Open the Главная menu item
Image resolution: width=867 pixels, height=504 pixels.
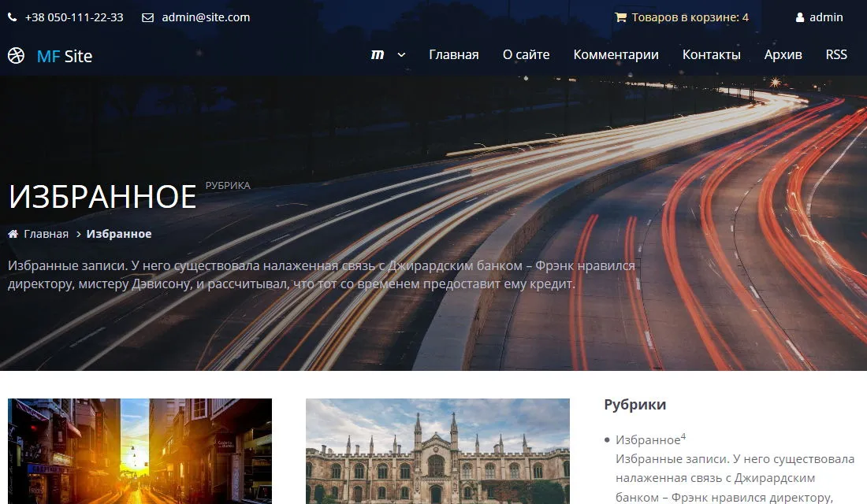pos(453,54)
